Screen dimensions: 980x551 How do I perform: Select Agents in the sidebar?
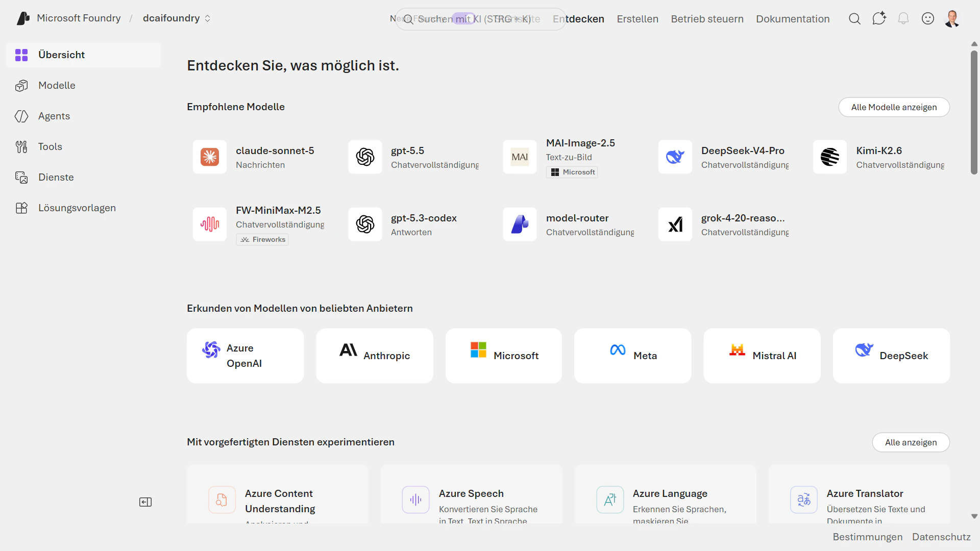pyautogui.click(x=84, y=116)
